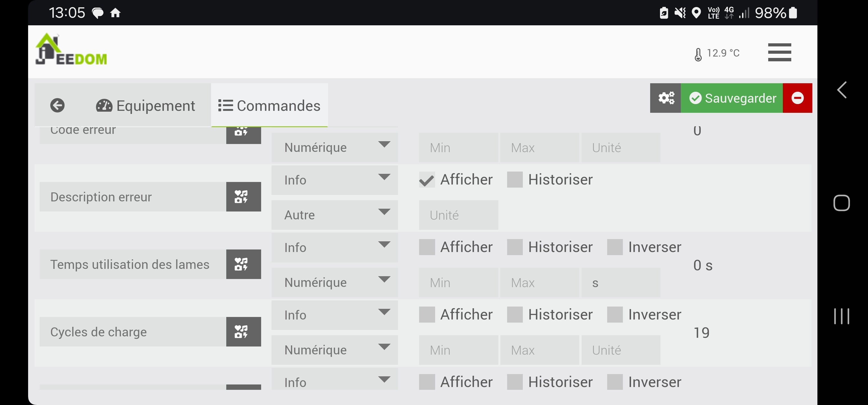The width and height of the screenshot is (868, 405).
Task: Focus Min field for Code erreur
Action: [x=458, y=147]
